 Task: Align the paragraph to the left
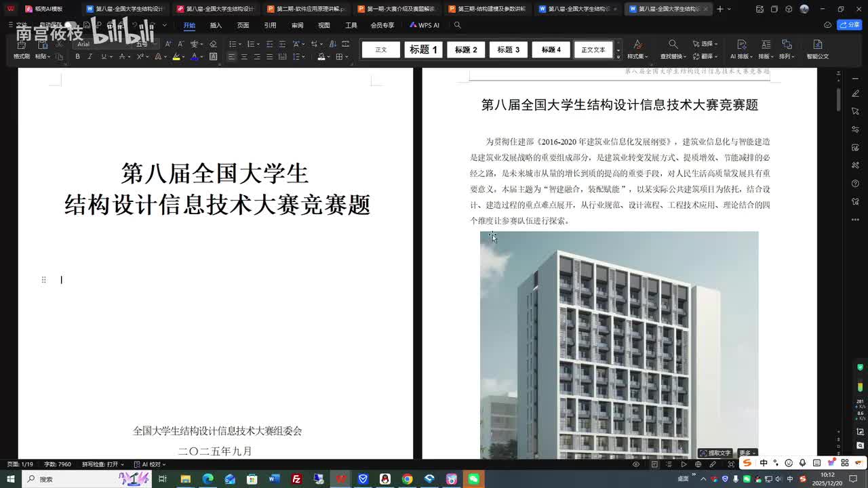(231, 57)
